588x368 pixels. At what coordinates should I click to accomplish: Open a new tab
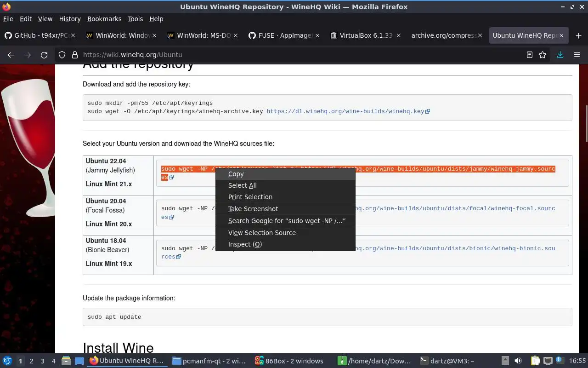click(578, 35)
